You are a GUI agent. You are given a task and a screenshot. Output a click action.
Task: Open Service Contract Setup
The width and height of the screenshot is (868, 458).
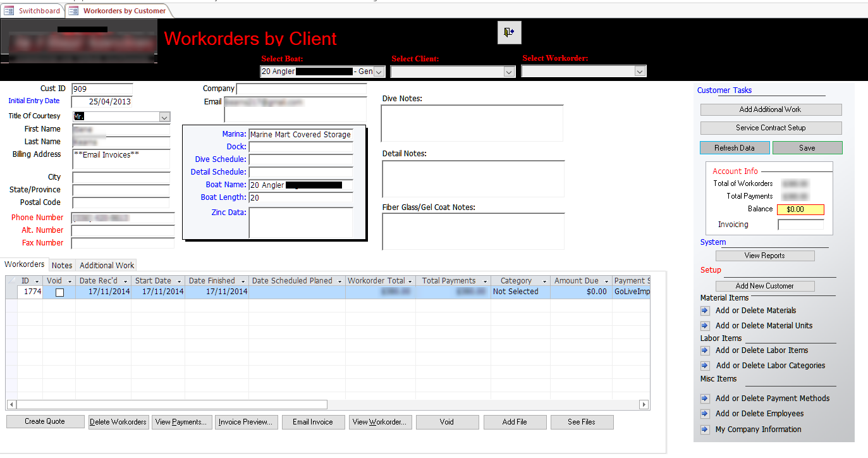(x=771, y=128)
